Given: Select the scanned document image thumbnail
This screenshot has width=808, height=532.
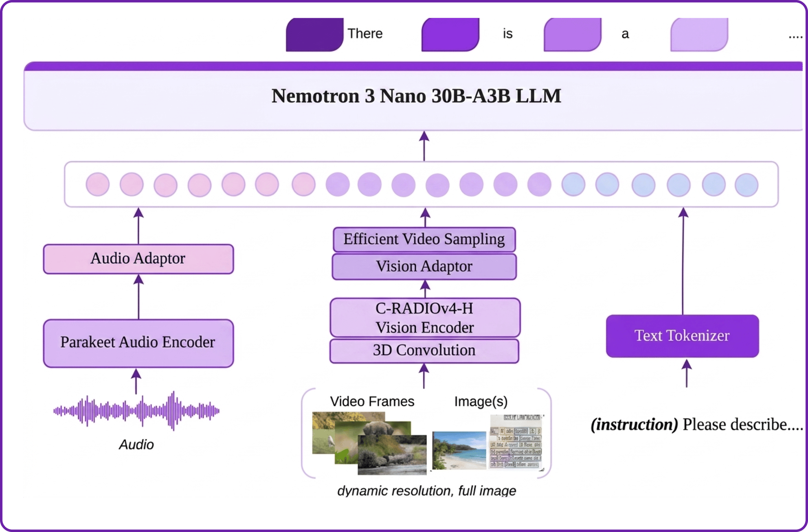Looking at the screenshot, I should point(516,442).
